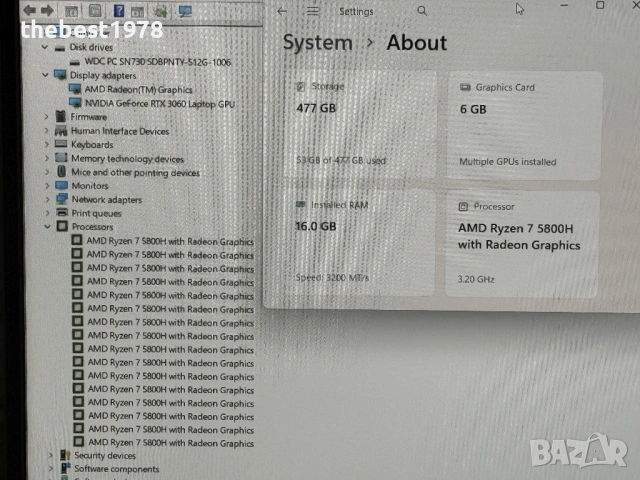The height and width of the screenshot is (480, 640).
Task: Collapse the Processors node
Action: point(47,227)
